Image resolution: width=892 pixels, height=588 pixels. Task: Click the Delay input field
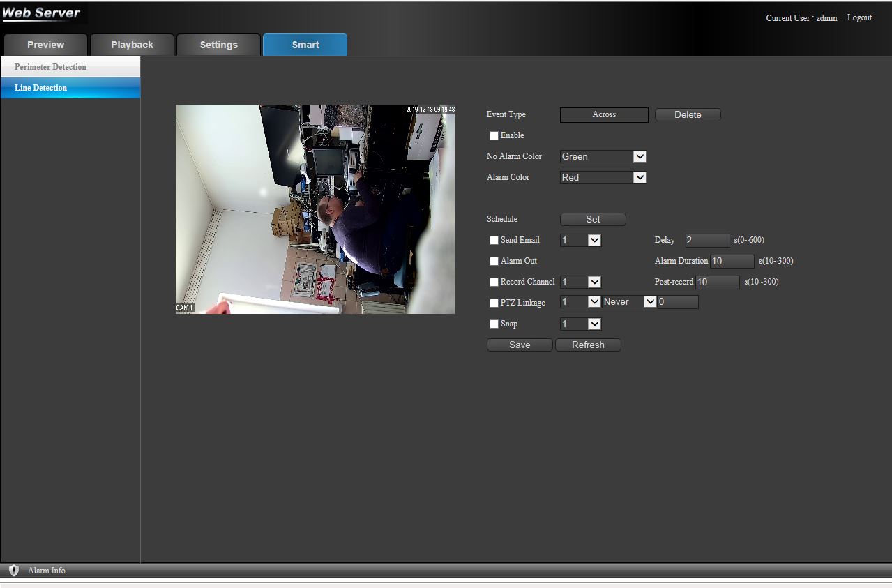click(x=707, y=241)
